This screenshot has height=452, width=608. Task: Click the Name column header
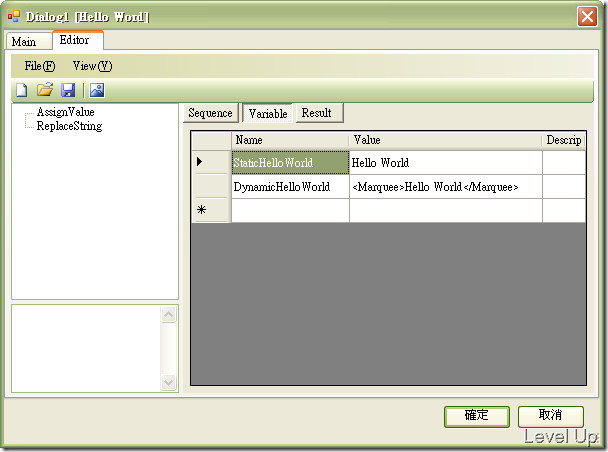coord(290,140)
